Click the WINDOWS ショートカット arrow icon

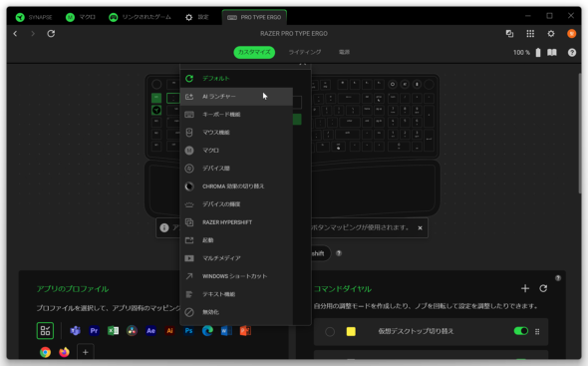click(x=189, y=276)
